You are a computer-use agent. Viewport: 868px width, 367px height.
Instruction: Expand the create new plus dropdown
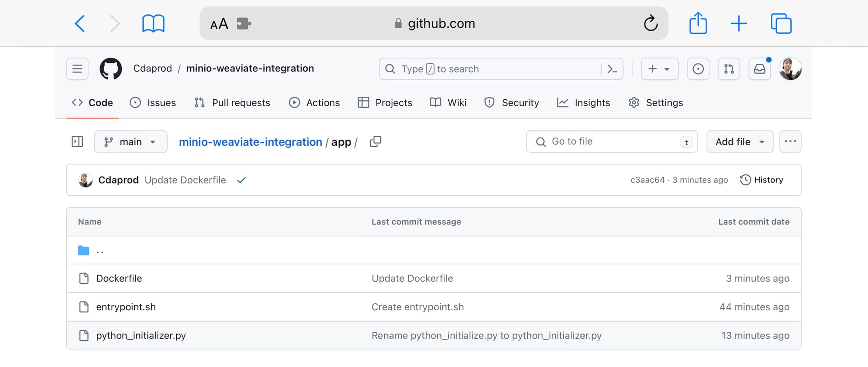659,69
